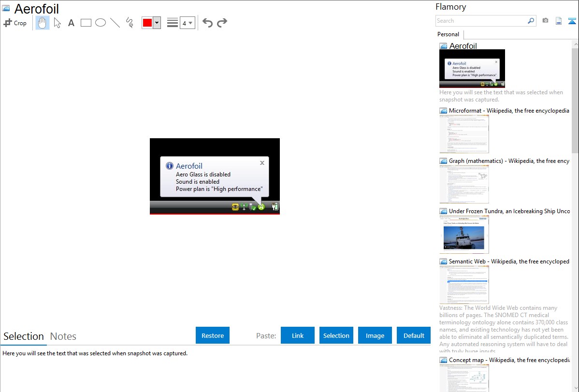The image size is (579, 392).
Task: Undo the last edit
Action: click(x=207, y=23)
